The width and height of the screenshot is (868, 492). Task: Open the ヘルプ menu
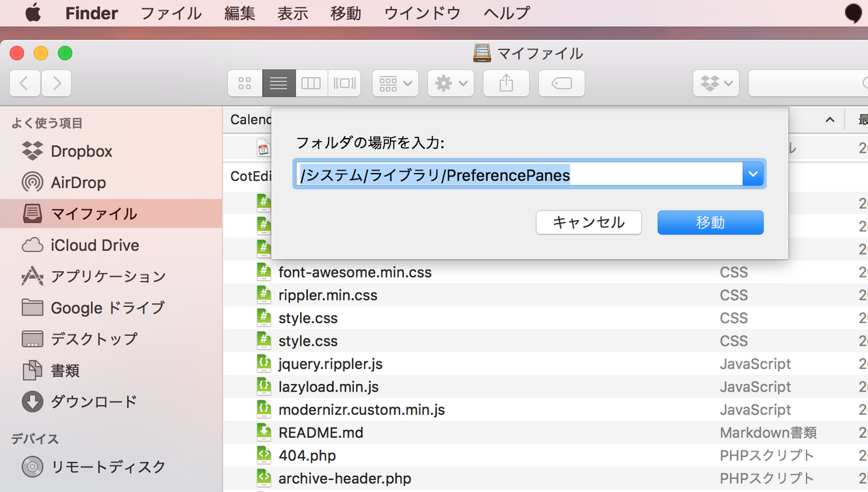[x=507, y=13]
